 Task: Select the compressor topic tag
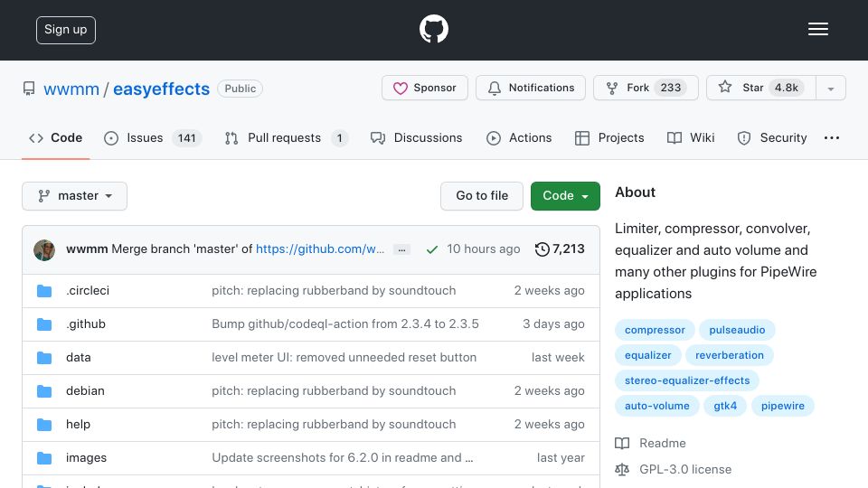coord(655,330)
